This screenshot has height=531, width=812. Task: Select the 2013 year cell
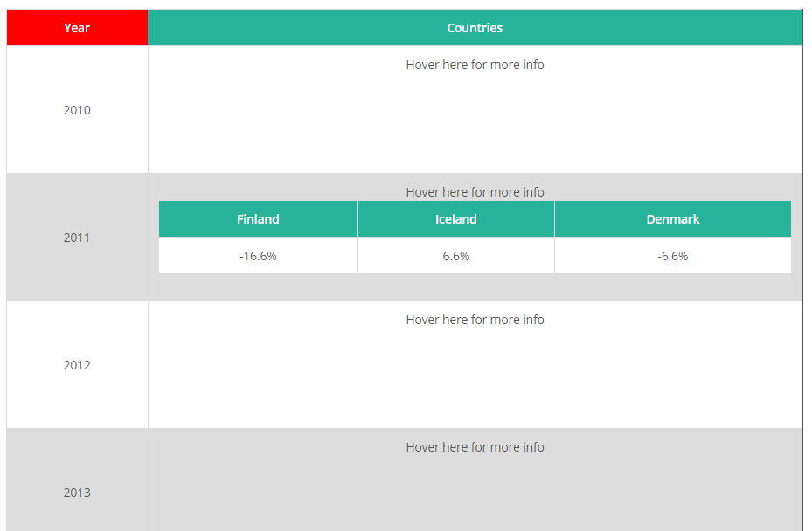coord(77,493)
